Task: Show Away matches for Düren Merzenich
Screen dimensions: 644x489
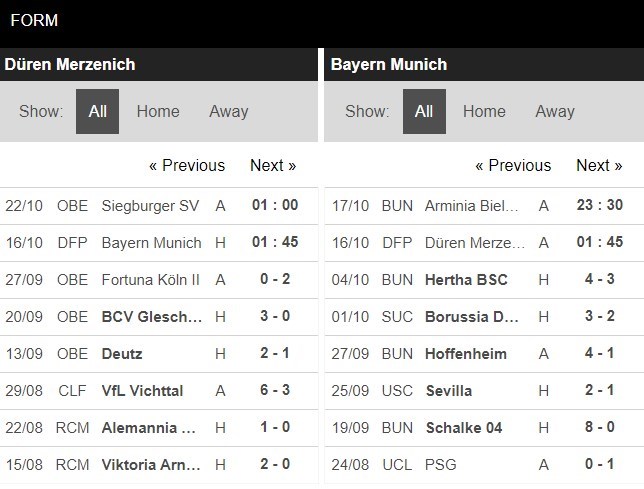Action: (229, 111)
